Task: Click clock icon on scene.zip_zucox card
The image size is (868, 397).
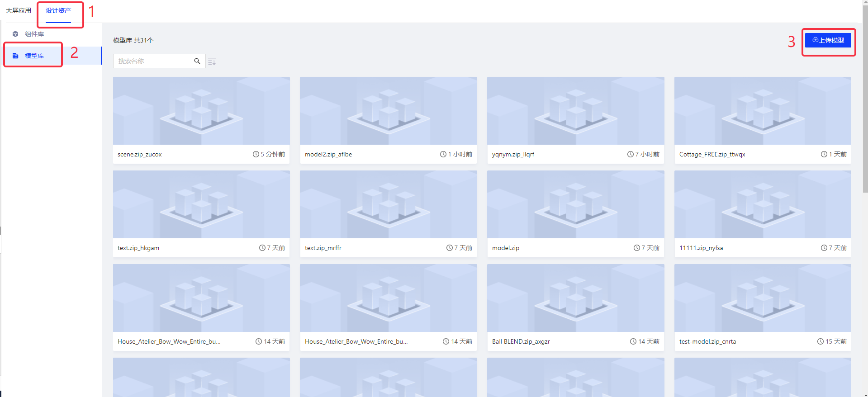Action: pos(256,154)
